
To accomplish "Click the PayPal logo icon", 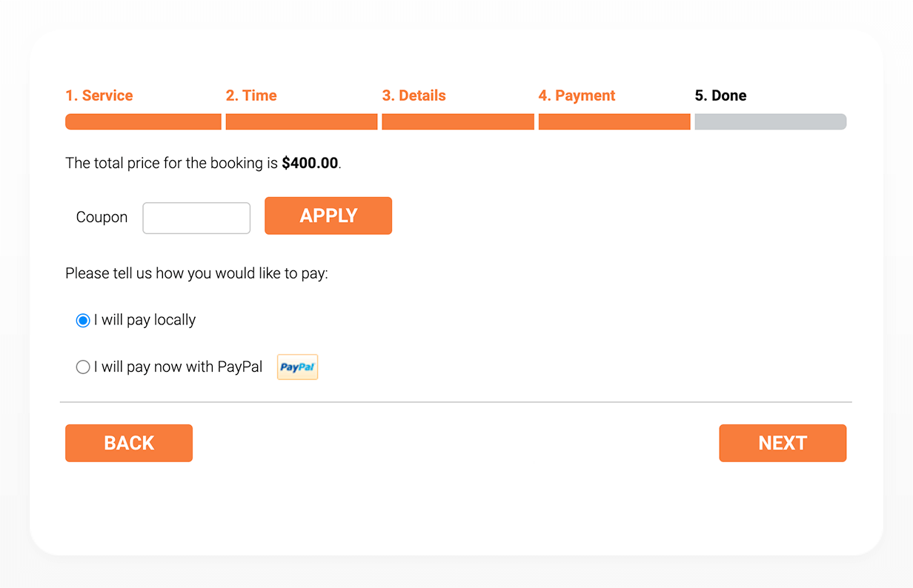I will [297, 367].
